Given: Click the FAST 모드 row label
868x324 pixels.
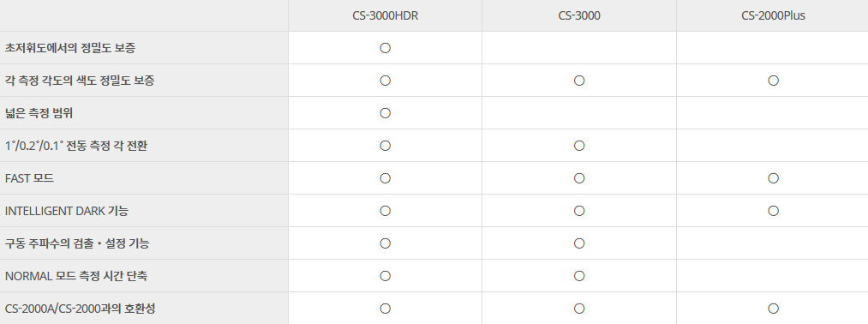Looking at the screenshot, I should tap(29, 178).
